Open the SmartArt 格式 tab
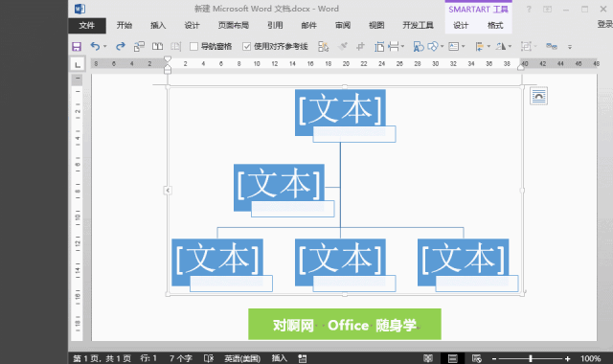Image resolution: width=613 pixels, height=364 pixels. coord(495,26)
